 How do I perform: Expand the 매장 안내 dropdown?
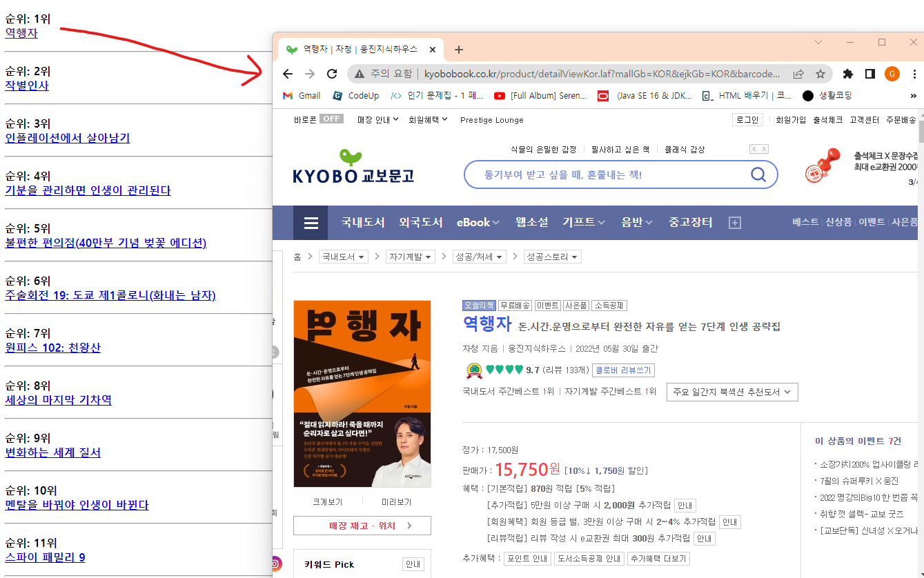pos(377,119)
